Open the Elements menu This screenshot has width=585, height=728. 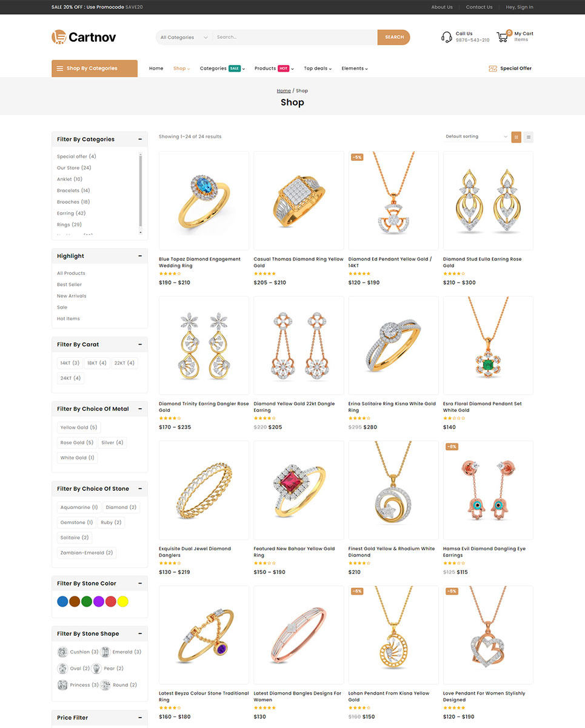pos(355,69)
